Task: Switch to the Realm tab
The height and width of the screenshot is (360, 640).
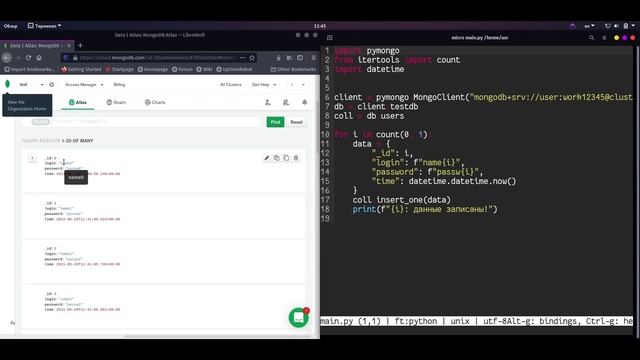Action: pos(116,102)
